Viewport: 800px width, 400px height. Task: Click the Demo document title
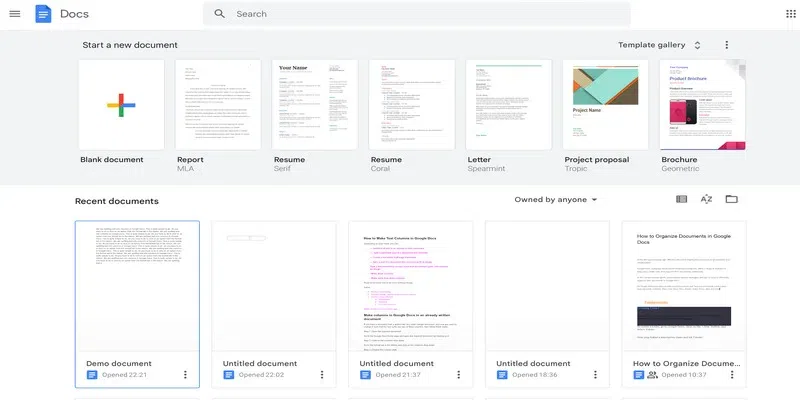[119, 364]
